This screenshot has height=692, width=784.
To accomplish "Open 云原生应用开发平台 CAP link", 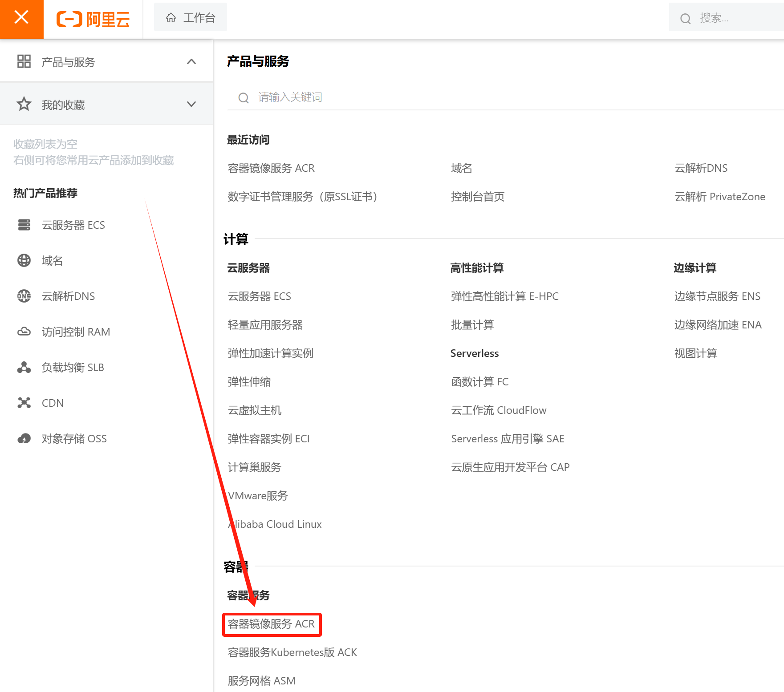I will click(x=510, y=467).
